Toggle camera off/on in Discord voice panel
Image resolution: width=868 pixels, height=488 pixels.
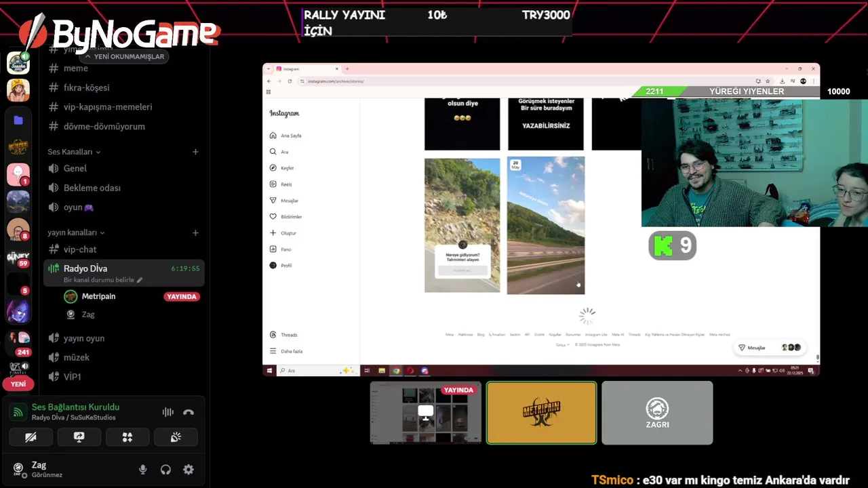pyautogui.click(x=31, y=437)
